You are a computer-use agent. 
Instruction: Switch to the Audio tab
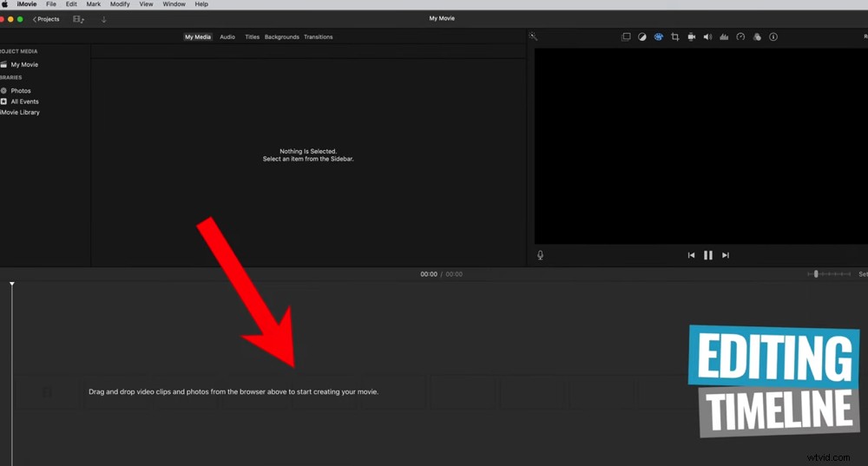click(x=227, y=37)
